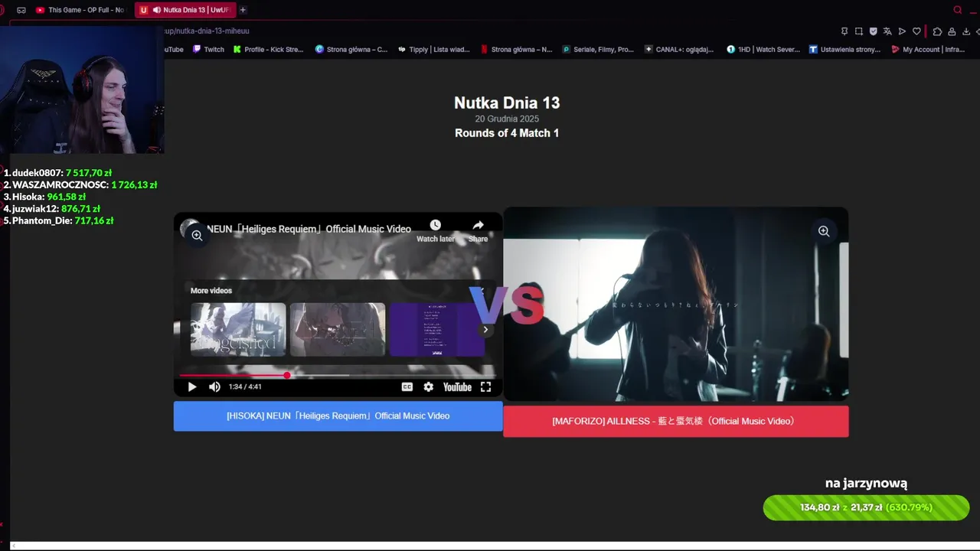
Task: Click the Rounds of 4 Match 1 heading
Action: [507, 133]
